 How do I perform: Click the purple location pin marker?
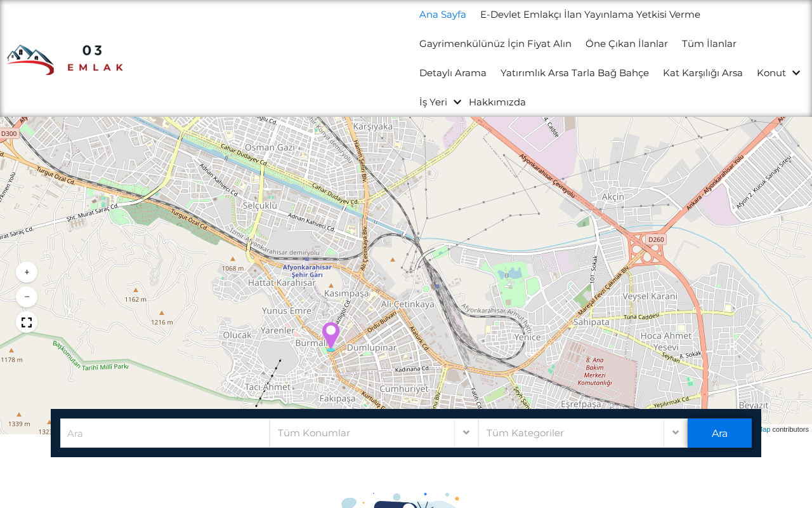pyautogui.click(x=331, y=336)
